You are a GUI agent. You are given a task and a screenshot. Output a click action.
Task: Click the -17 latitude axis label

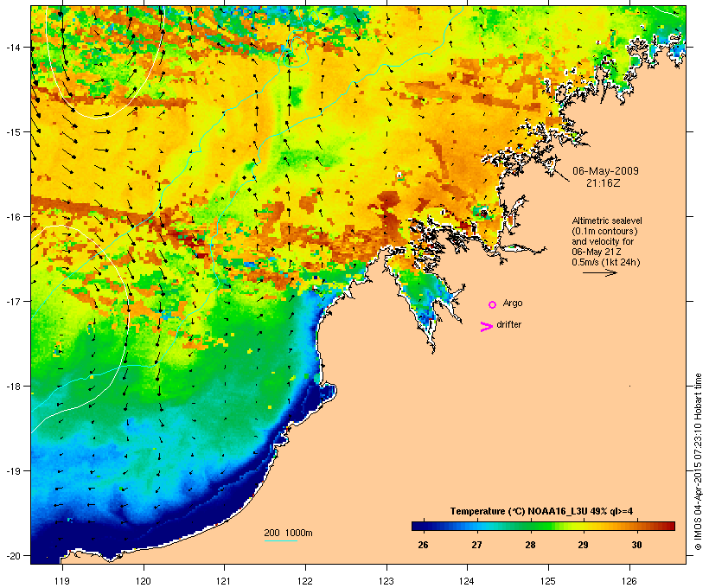[x=12, y=301]
